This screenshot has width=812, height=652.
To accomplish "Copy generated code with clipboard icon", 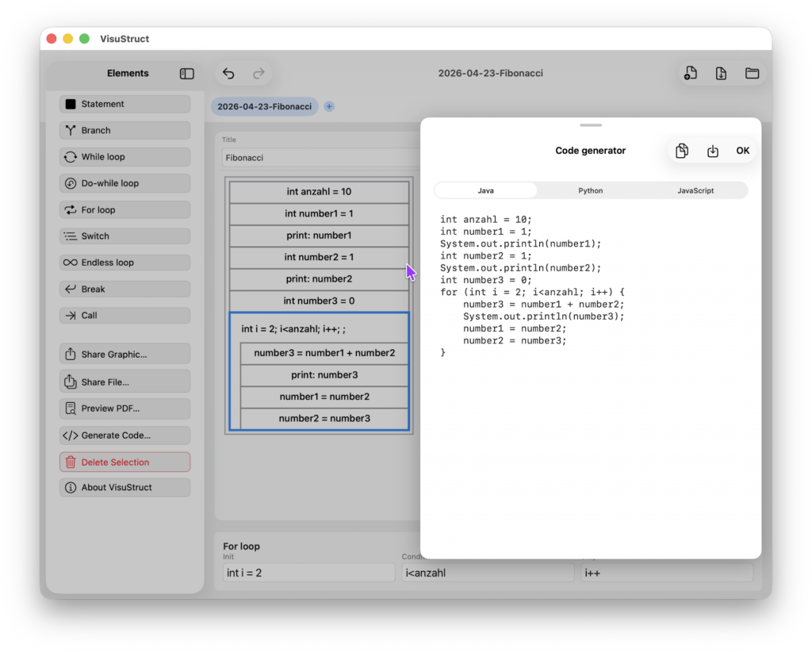I will 682,151.
